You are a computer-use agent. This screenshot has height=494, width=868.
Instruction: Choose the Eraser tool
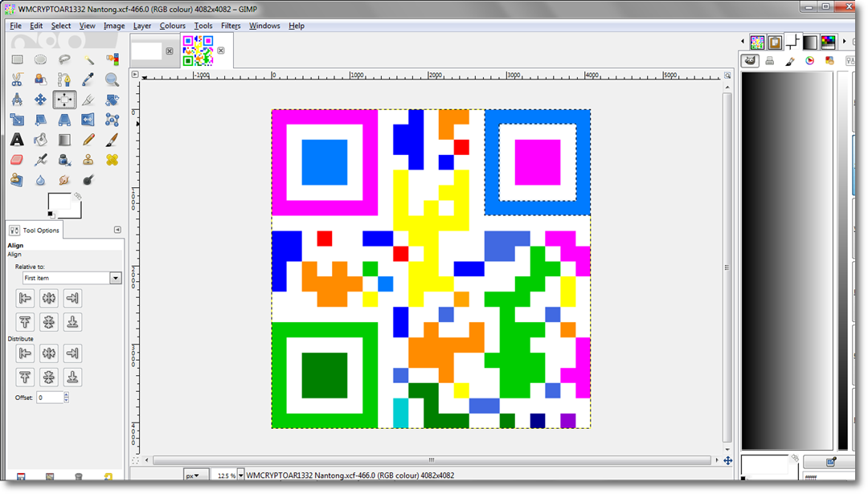click(x=17, y=160)
